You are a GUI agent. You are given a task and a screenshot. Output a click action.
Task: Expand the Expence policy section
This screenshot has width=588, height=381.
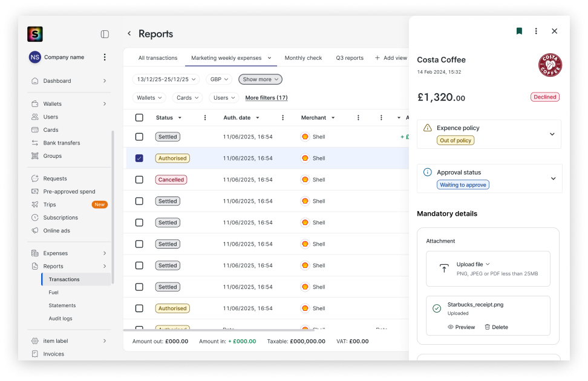[552, 134]
